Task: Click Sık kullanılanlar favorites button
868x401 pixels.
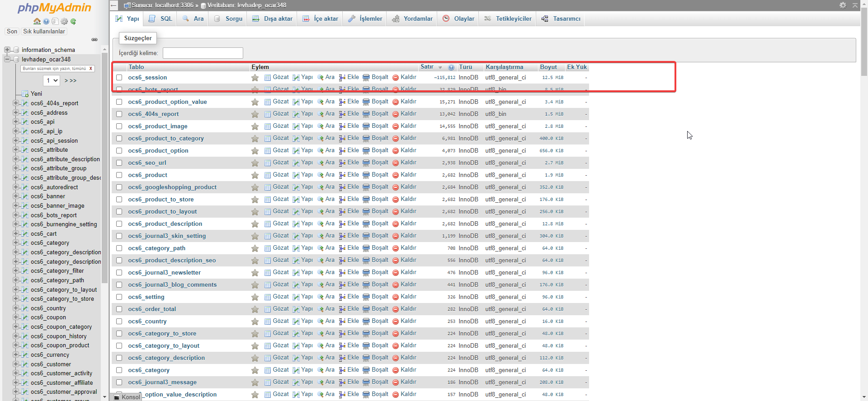Action: (x=44, y=32)
